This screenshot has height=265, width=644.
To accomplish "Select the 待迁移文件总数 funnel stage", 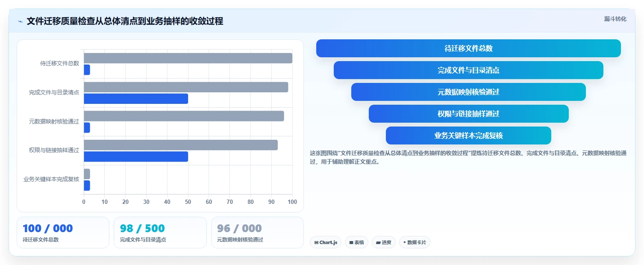I will [468, 48].
